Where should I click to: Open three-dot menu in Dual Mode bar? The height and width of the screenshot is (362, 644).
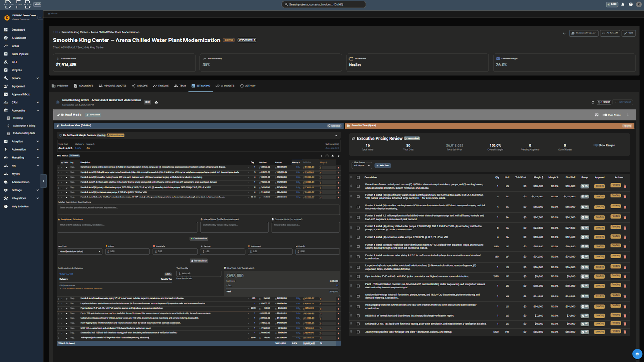click(628, 115)
